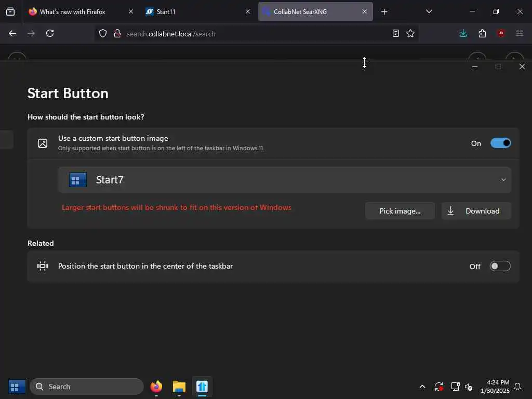Click the custom start button image icon
Viewport: 532px width, 399px height.
point(43,143)
